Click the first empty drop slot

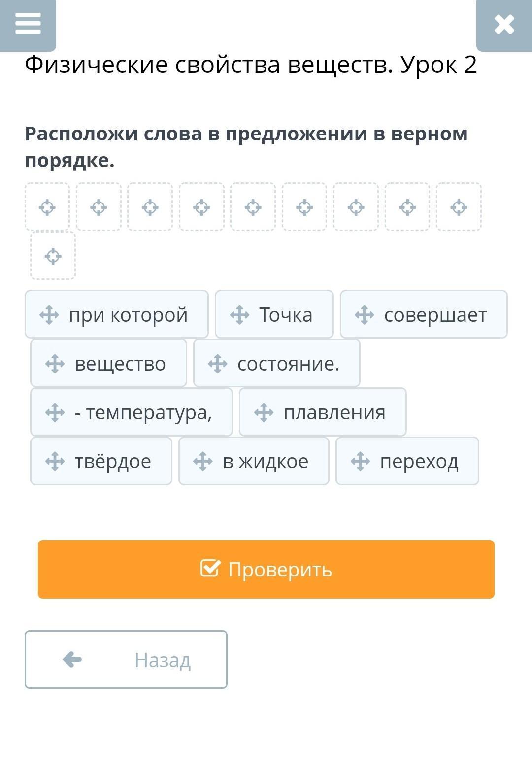point(47,207)
